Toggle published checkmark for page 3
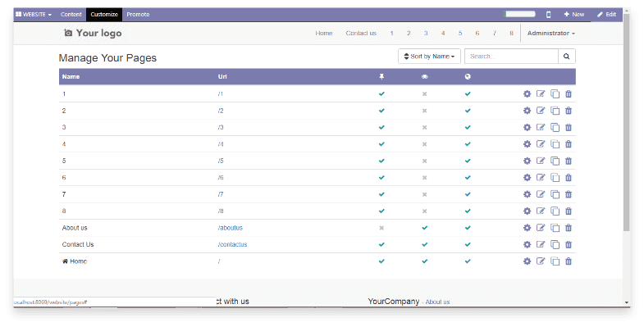Viewport: 644px width, 327px height. click(468, 128)
